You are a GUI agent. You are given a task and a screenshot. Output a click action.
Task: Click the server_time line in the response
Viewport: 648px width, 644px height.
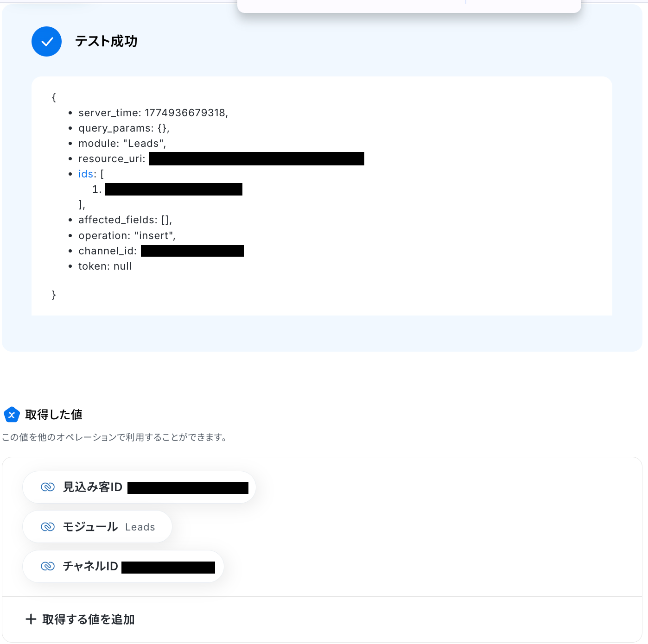[153, 113]
